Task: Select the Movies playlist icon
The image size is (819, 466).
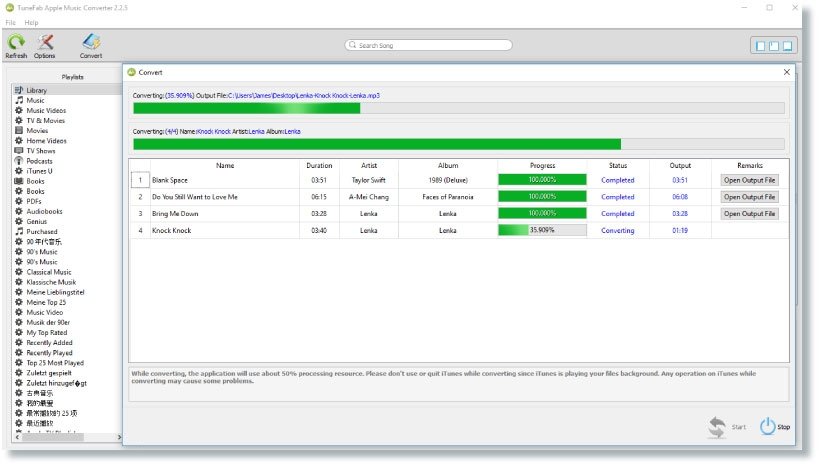Action: click(x=19, y=131)
